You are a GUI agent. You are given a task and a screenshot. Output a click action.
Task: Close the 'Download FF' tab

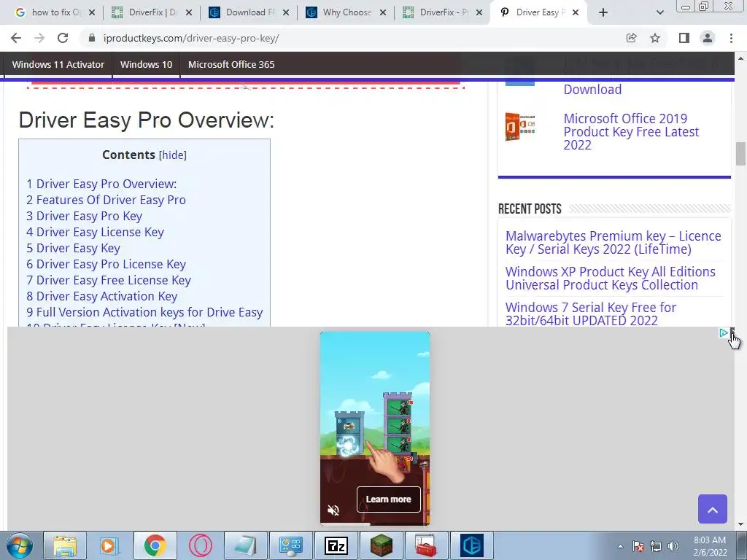[x=286, y=12]
